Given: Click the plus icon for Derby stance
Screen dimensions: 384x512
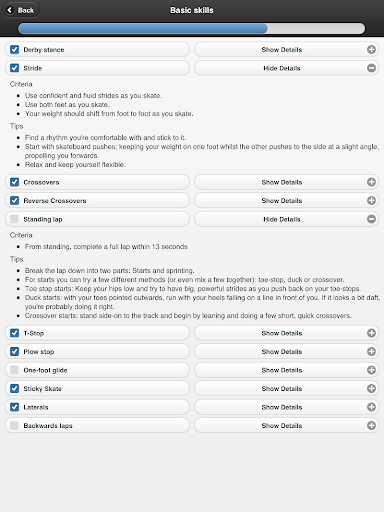Looking at the screenshot, I should [371, 50].
